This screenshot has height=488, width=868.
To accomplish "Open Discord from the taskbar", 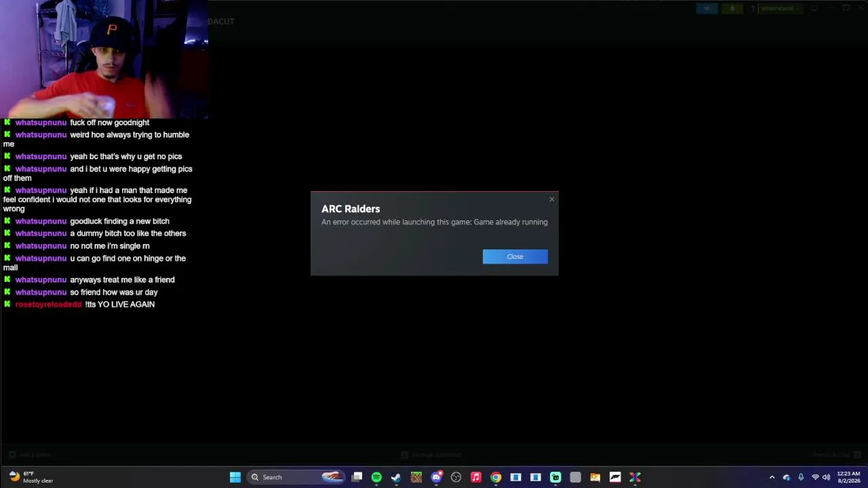I will tap(437, 477).
